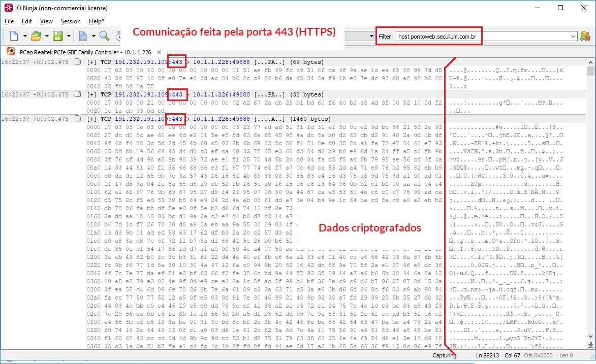
Task: Click the binary log file toolbar icon
Action: pyautogui.click(x=83, y=36)
